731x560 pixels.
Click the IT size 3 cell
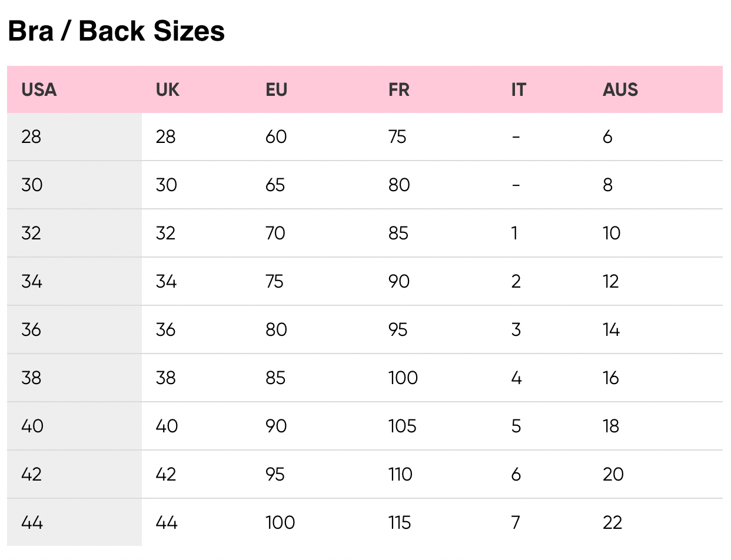tap(516, 330)
